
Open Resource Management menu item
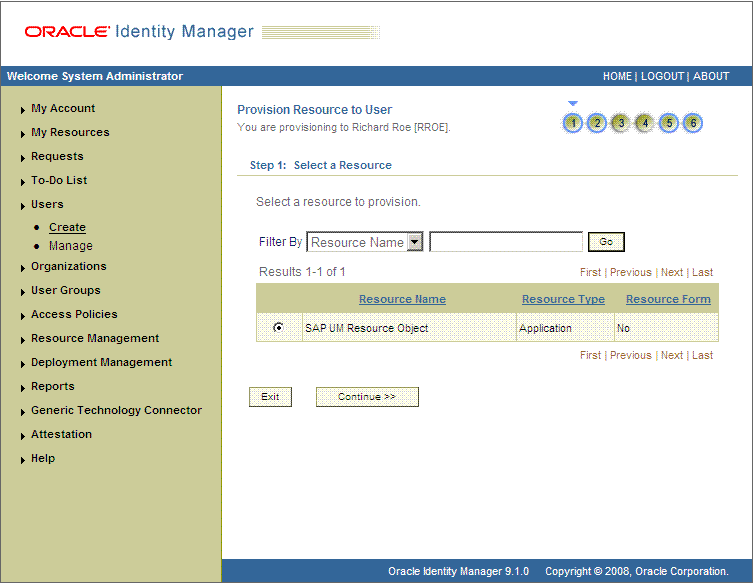[95, 339]
